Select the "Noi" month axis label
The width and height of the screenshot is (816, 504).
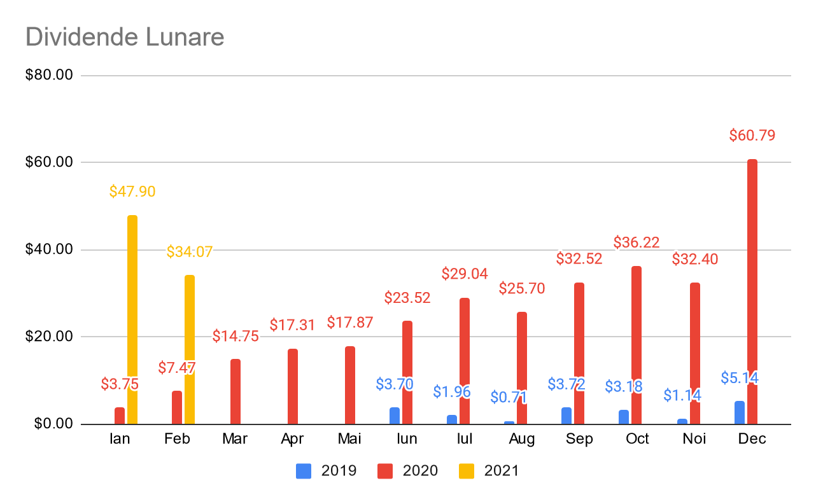[694, 439]
